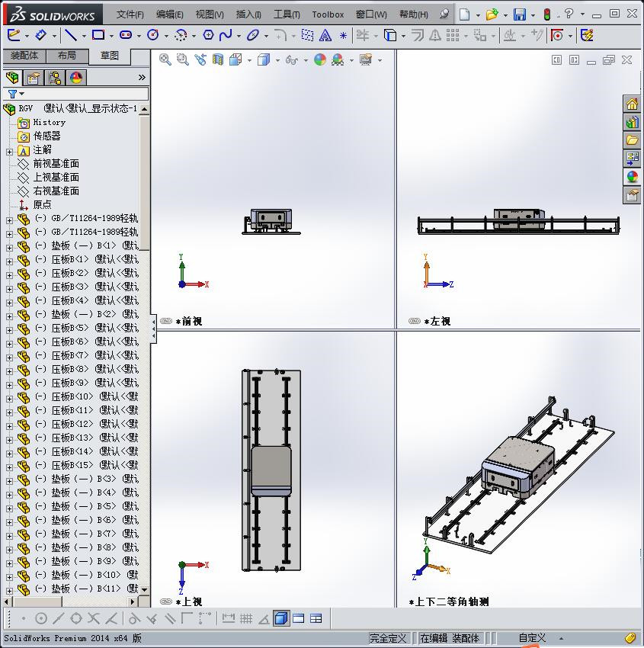Open the Display Style dropdown arrow
Viewport: 644px width, 648px height.
tap(277, 60)
